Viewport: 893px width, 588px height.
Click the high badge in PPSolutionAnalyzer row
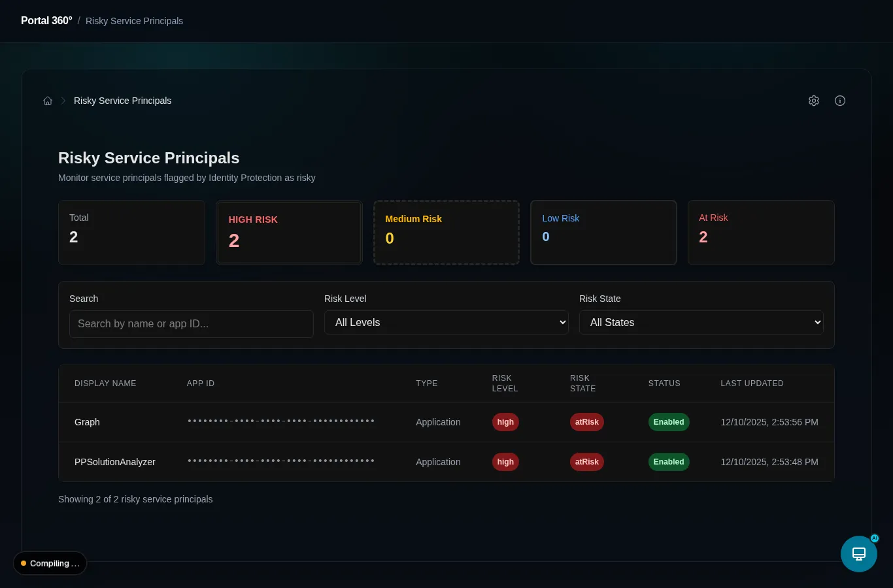pyautogui.click(x=505, y=462)
